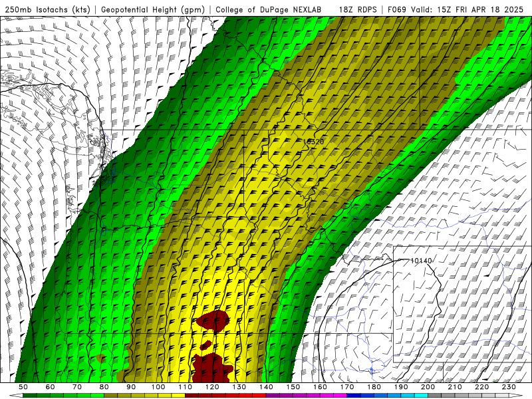Click the 60 value on the color scale
This screenshot has width=532, height=399.
click(50, 387)
